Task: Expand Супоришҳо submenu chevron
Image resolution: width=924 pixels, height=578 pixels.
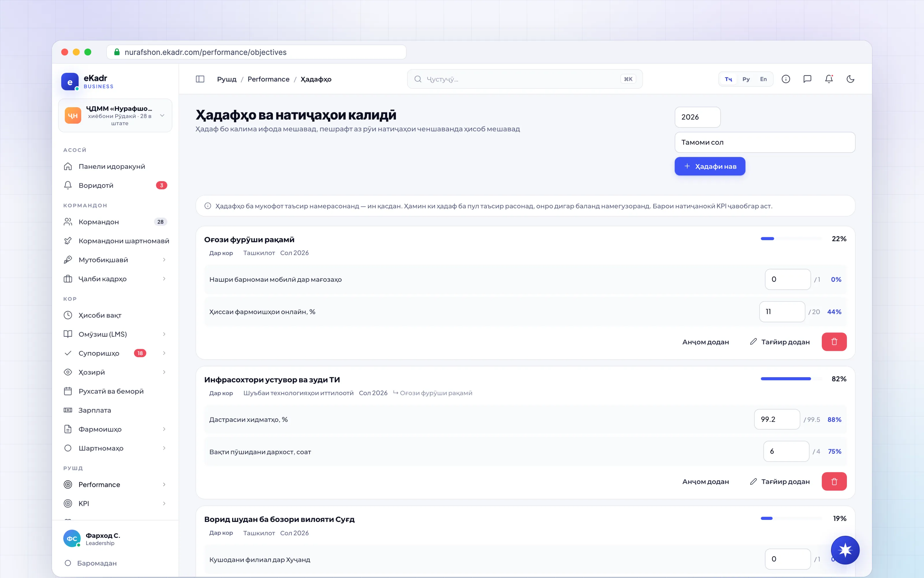Action: point(164,353)
